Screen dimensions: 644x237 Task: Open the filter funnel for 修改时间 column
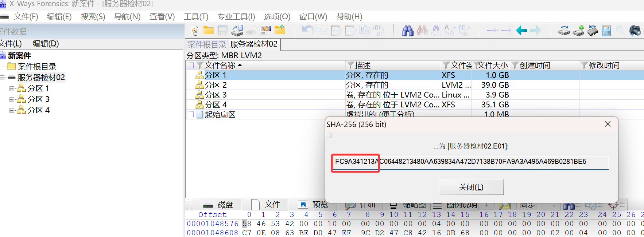[584, 65]
